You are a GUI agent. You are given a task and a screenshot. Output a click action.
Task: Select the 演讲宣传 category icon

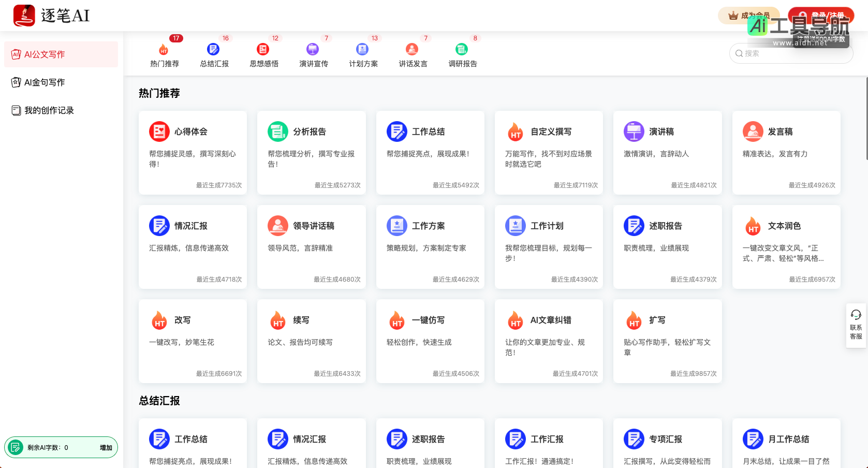pos(313,49)
